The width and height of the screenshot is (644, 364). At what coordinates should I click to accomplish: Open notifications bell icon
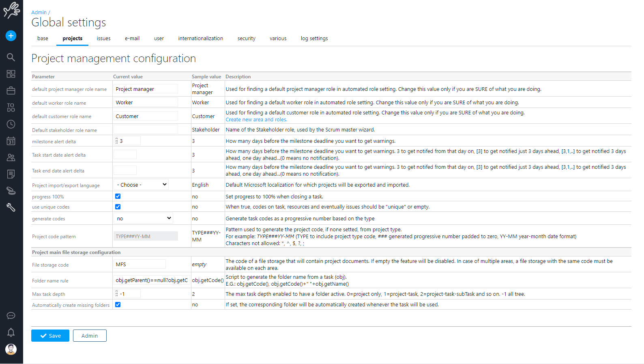(11, 332)
